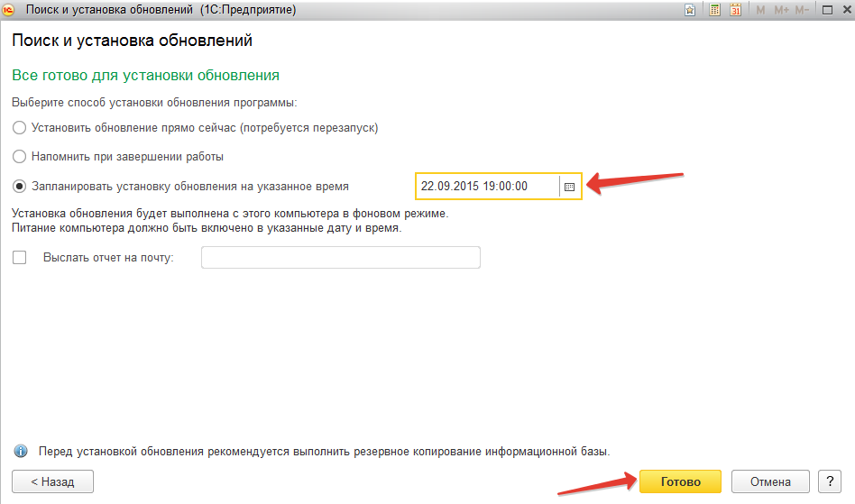Screen dimensions: 855x504
Task: Maximize the update window
Action: click(x=830, y=10)
